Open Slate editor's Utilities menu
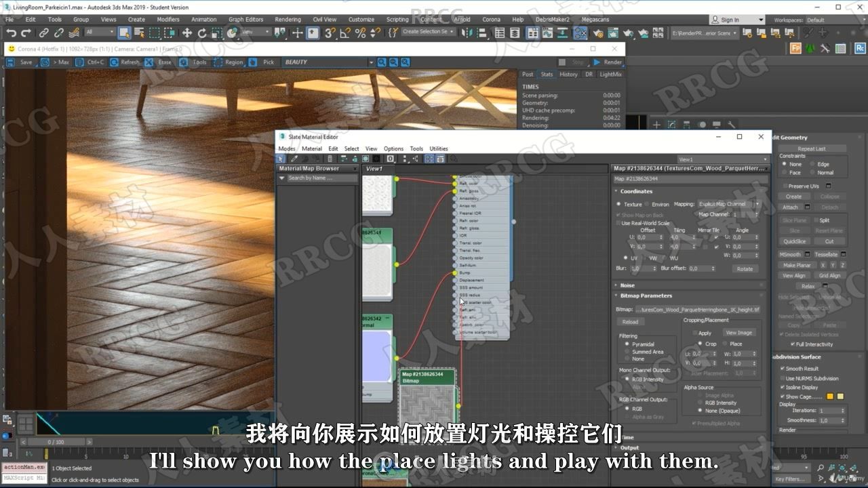This screenshot has width=868, height=488. [x=439, y=148]
